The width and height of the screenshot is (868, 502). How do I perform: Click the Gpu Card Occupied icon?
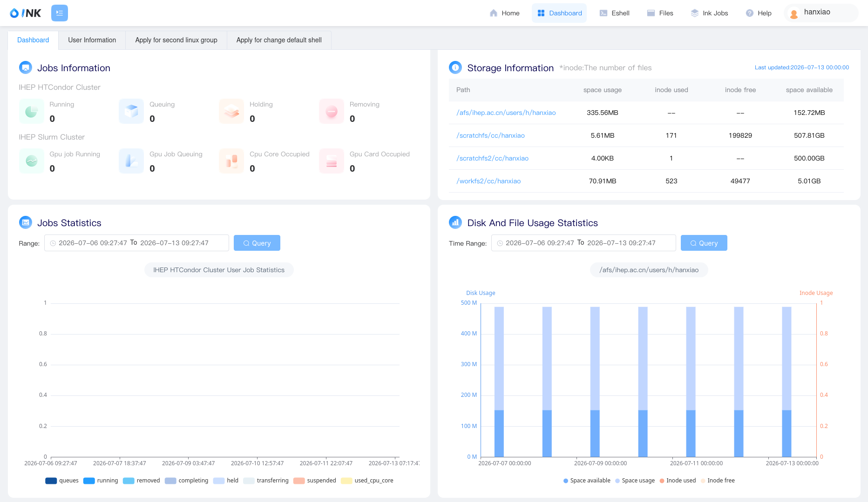click(332, 161)
